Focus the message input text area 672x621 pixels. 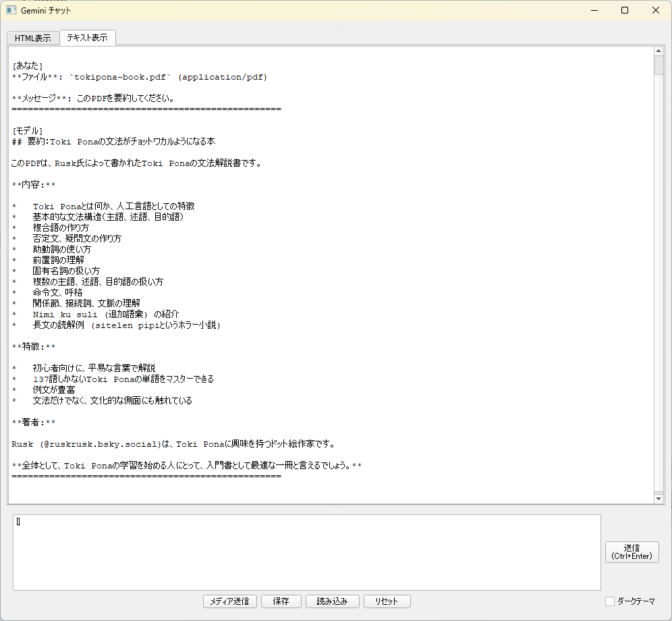(x=307, y=552)
